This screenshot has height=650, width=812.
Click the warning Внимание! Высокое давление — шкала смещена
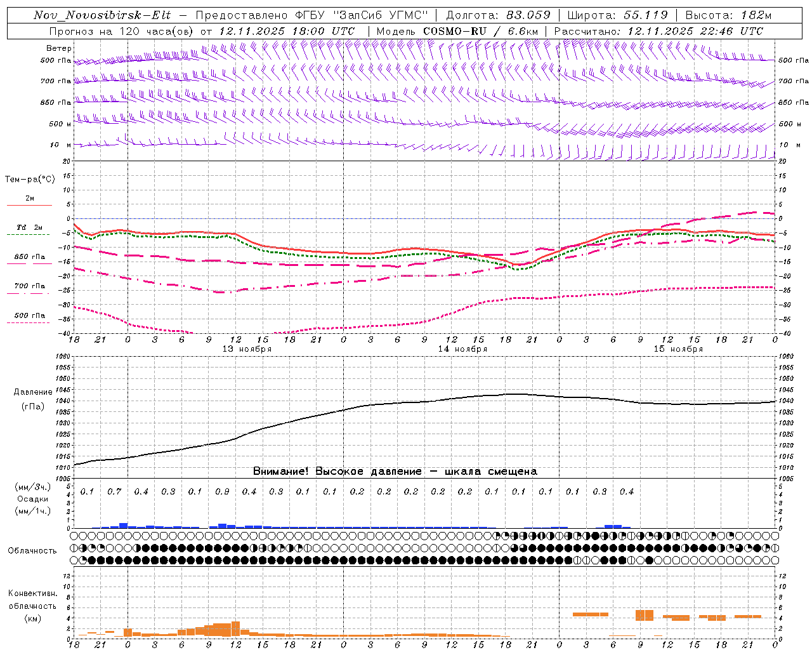[395, 472]
